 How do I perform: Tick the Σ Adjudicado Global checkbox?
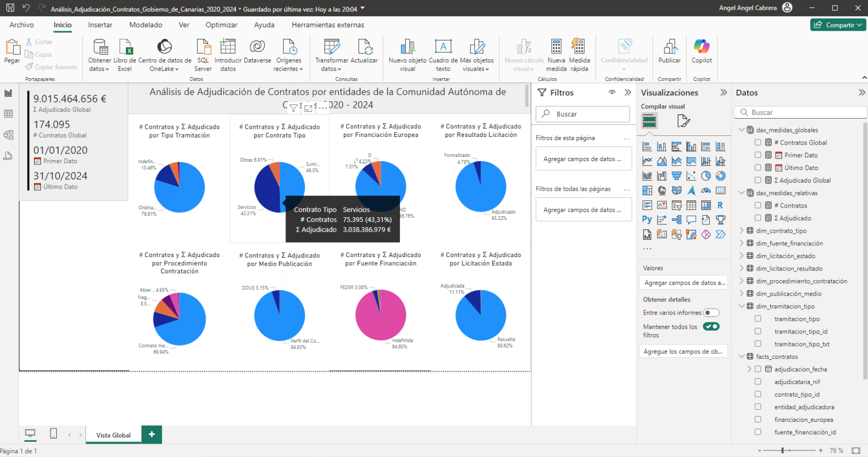pyautogui.click(x=758, y=180)
